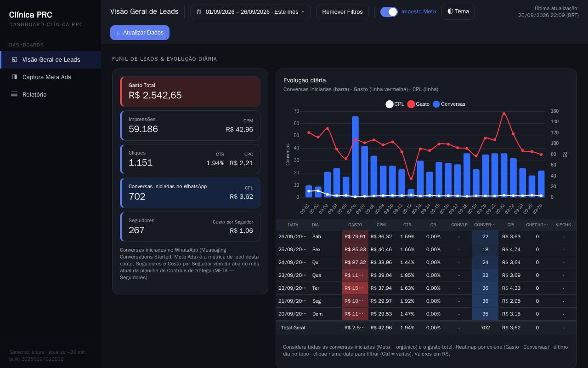Click the CTR column header

coord(407,225)
